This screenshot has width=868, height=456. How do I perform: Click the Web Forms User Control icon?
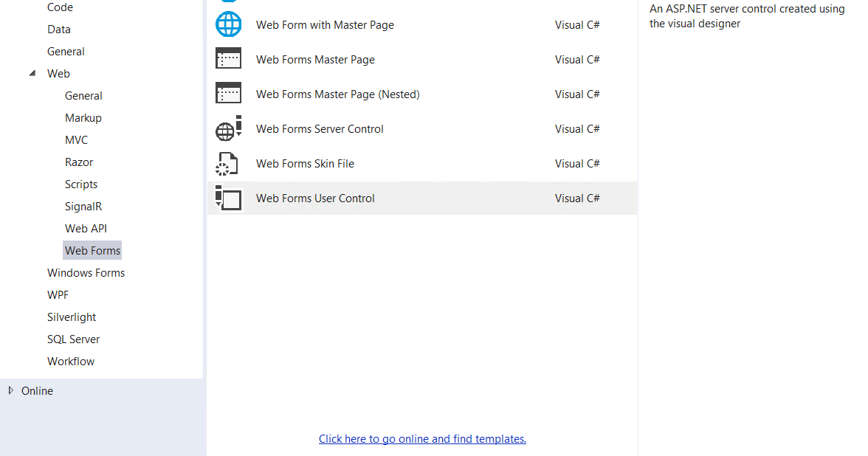(228, 198)
